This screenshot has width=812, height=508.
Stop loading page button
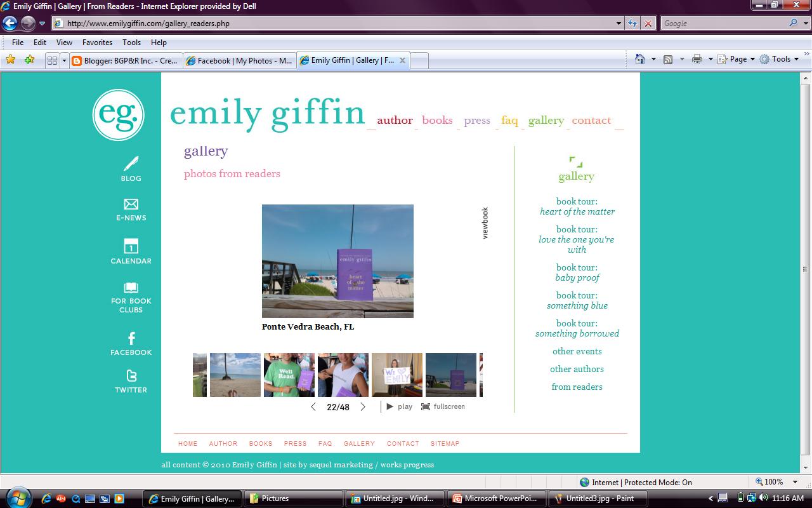[648, 23]
